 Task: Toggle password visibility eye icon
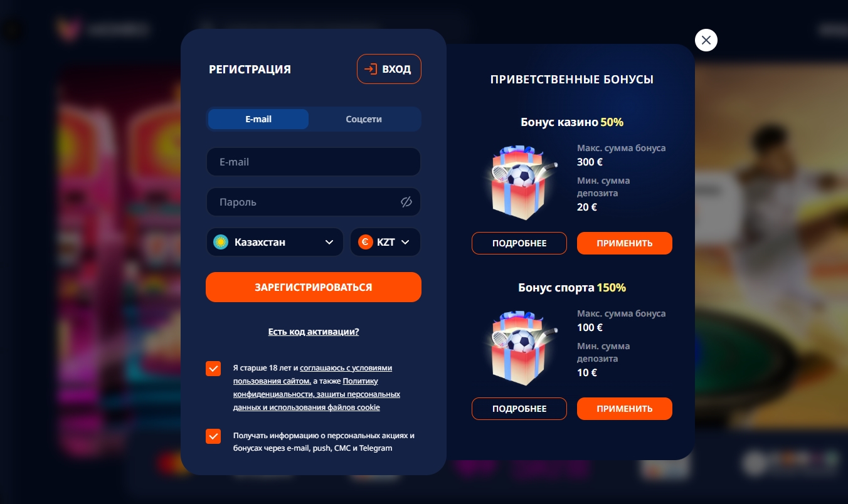click(x=406, y=202)
